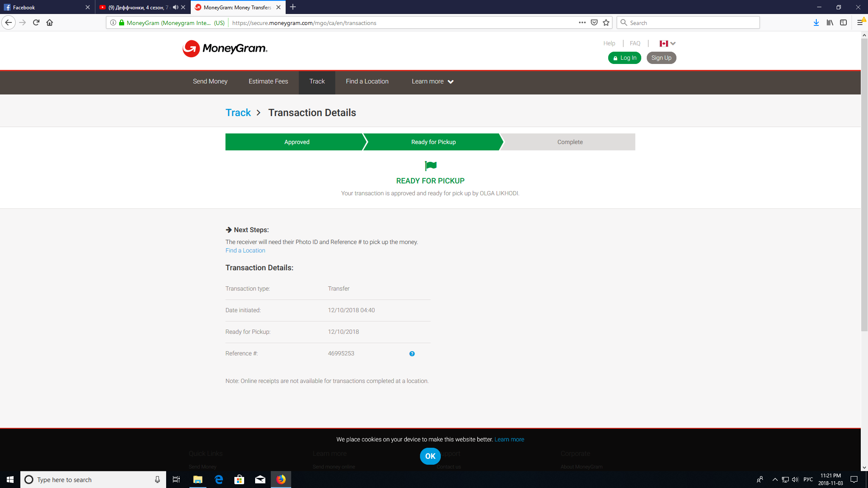This screenshot has width=868, height=488.
Task: Click the MoneyGram logo
Action: (225, 49)
